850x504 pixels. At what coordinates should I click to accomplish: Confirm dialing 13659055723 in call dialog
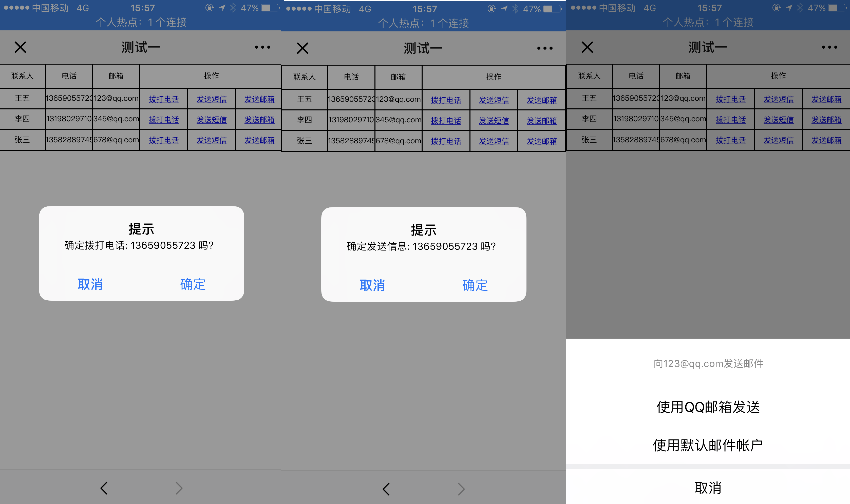pos(193,284)
